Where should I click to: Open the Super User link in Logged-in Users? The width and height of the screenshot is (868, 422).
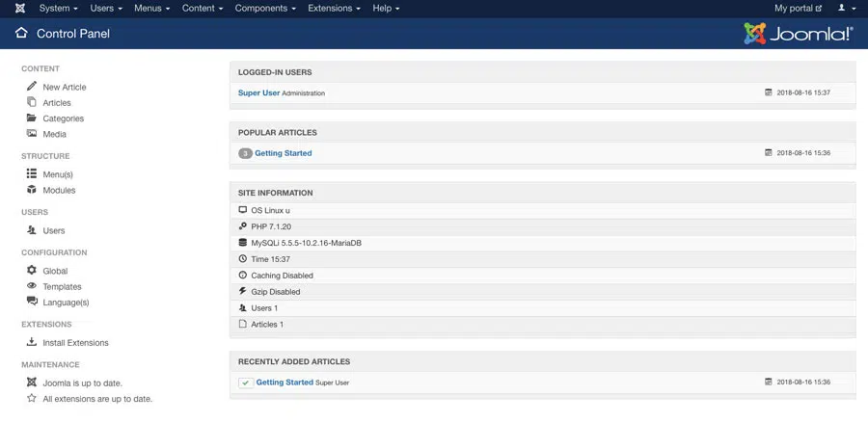[259, 92]
